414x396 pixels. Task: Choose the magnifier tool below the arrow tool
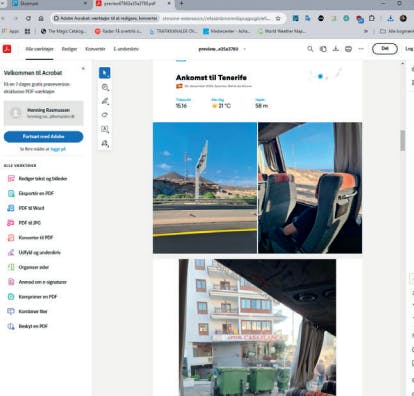(105, 87)
